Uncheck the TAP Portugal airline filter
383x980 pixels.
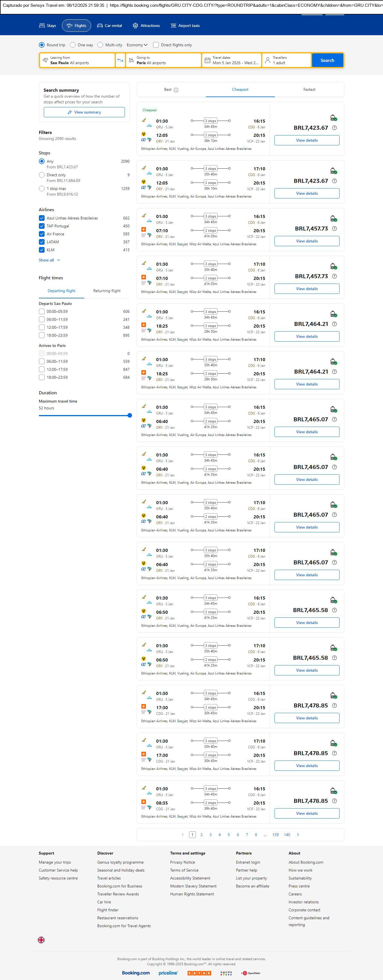click(42, 226)
